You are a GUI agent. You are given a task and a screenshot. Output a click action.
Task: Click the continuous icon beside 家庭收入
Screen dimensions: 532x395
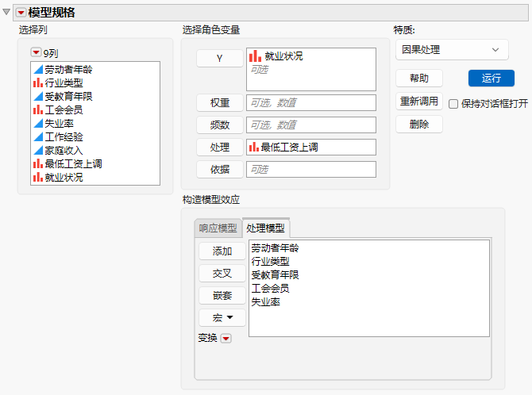pyautogui.click(x=38, y=150)
